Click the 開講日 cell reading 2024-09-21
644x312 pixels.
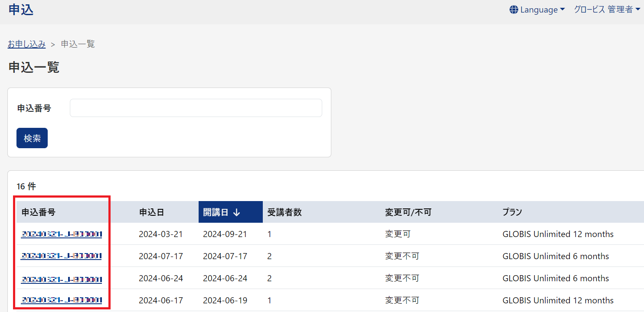pos(225,234)
